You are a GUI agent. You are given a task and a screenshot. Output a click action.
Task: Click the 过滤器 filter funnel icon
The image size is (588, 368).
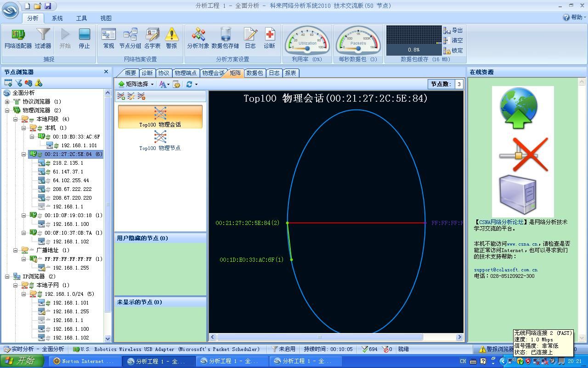[x=43, y=38]
